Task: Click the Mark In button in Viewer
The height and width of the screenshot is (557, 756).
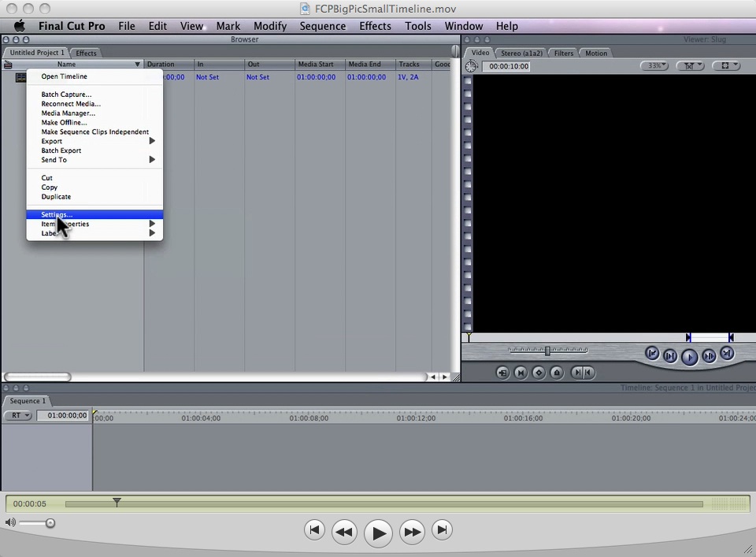Action: [577, 373]
